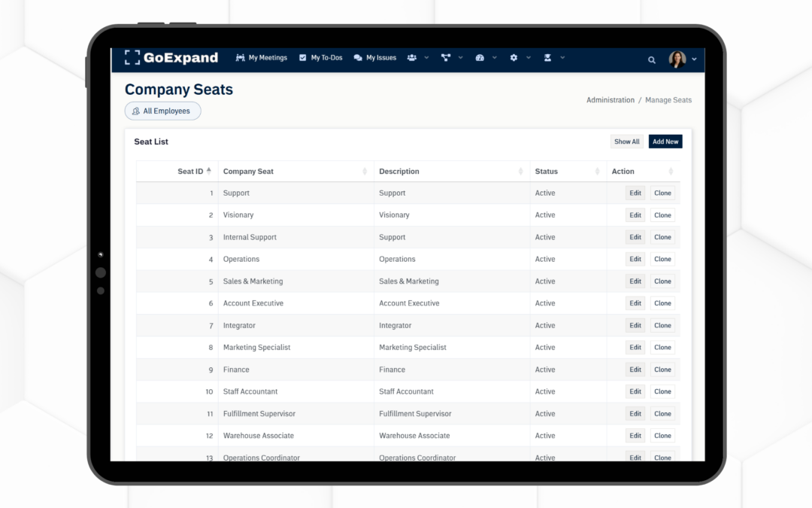Expand the profile avatar dropdown chevron
812x508 pixels.
coord(694,59)
